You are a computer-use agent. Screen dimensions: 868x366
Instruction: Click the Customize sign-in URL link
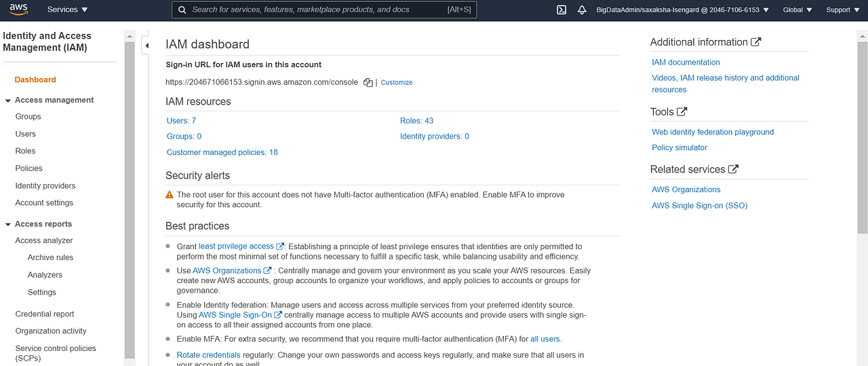click(x=397, y=82)
